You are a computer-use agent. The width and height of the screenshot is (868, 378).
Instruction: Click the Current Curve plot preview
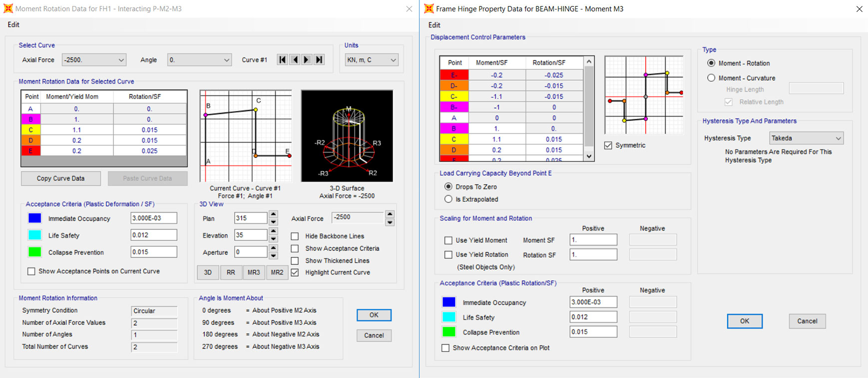pyautogui.click(x=246, y=136)
